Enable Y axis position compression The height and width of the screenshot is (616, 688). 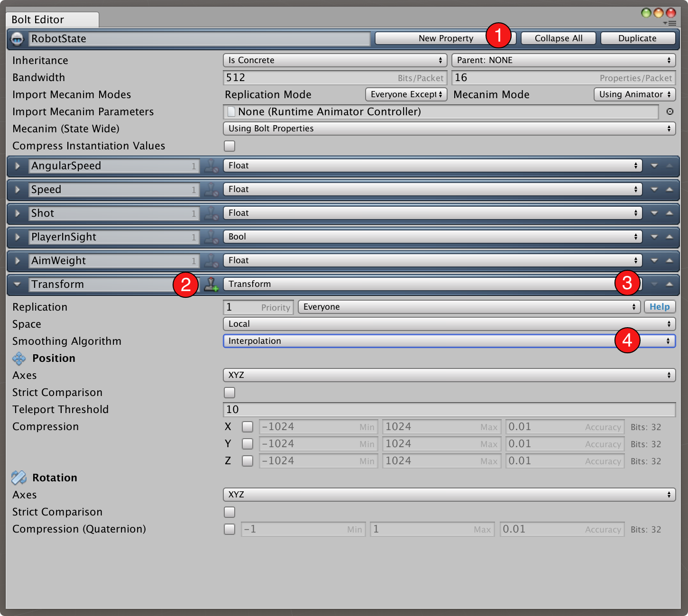point(248,444)
